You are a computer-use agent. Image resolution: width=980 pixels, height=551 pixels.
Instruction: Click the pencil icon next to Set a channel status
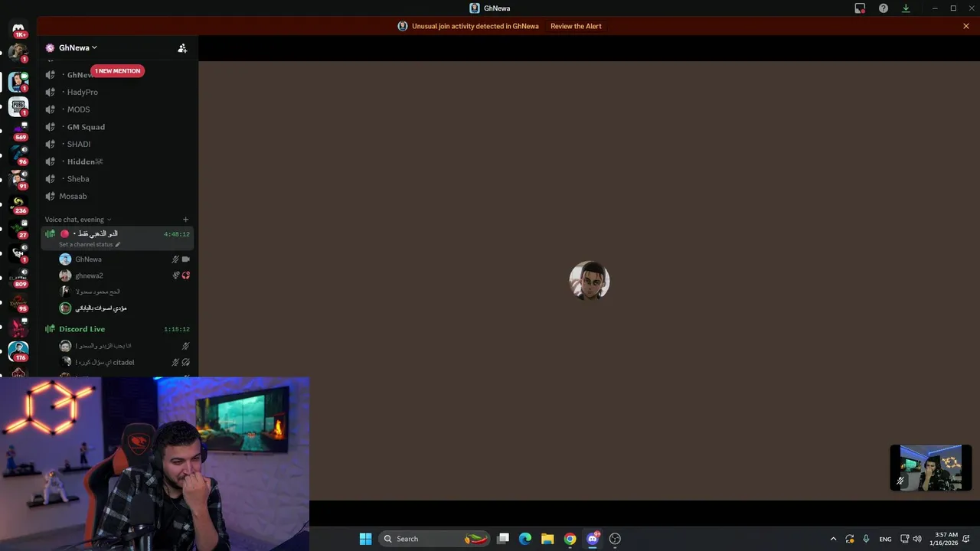[x=118, y=245]
